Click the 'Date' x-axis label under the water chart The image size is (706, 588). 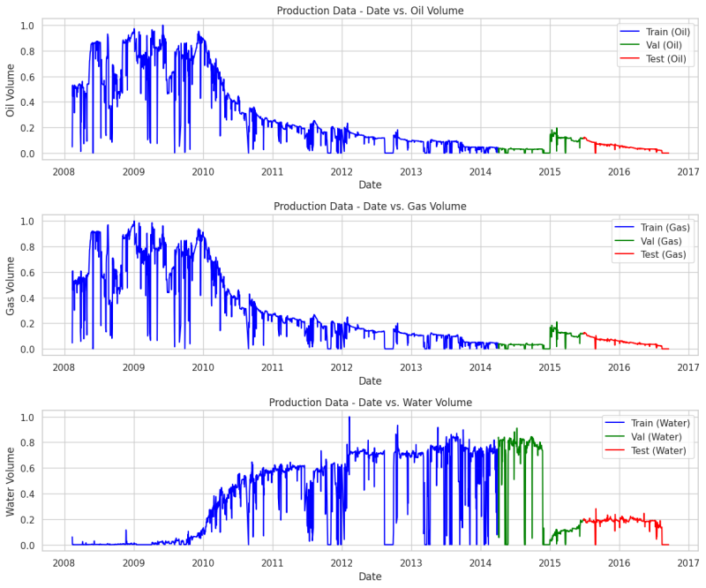click(370, 577)
